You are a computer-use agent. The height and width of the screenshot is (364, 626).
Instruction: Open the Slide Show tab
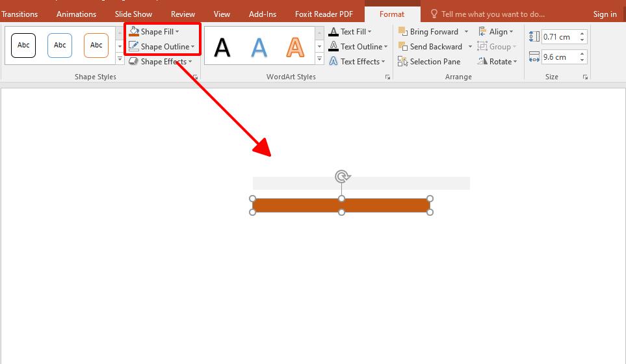click(133, 14)
